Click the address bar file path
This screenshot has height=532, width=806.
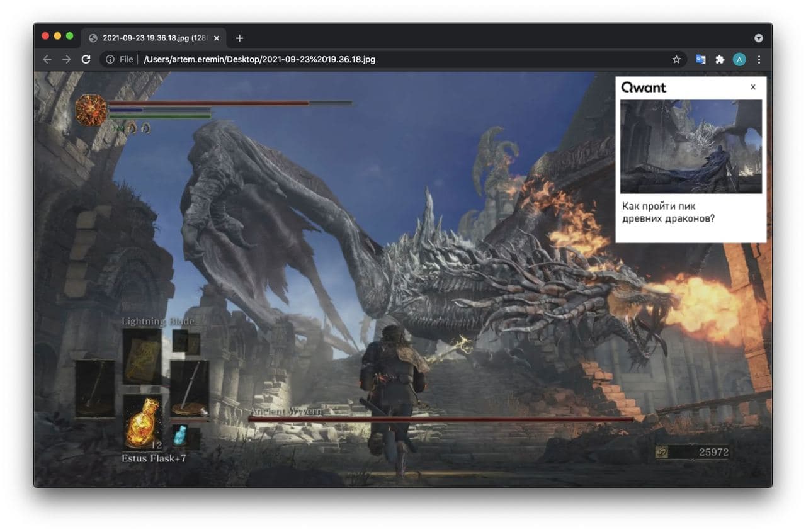tap(259, 59)
